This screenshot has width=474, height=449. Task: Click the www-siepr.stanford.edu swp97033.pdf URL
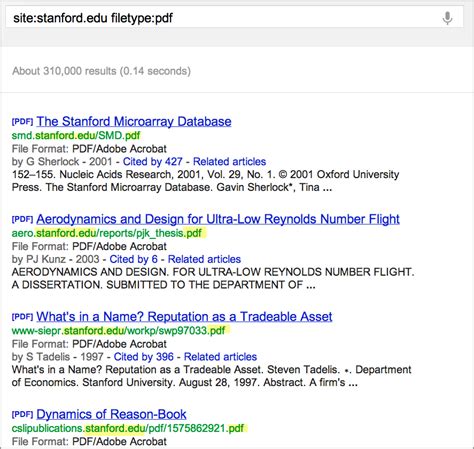[x=119, y=331]
